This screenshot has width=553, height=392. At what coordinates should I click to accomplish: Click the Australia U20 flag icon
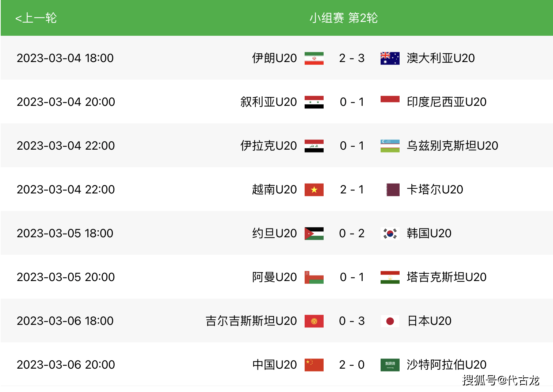pos(390,58)
